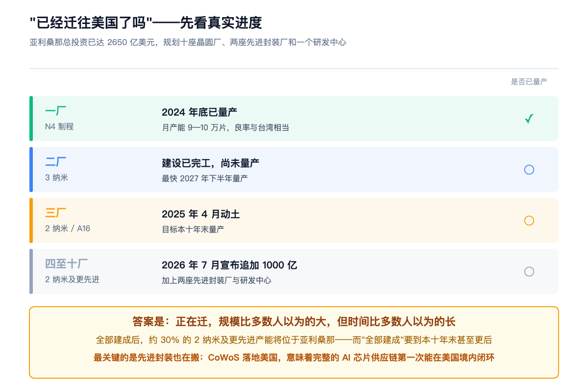588x388 pixels.
Task: Click the 全部建成后，约 30% sentence
Action: coord(294,339)
